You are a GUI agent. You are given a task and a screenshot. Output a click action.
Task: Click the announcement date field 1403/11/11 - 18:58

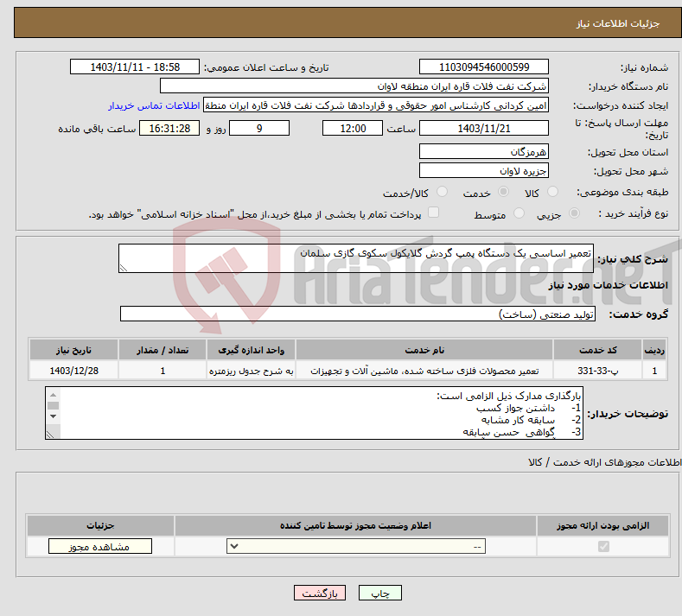tap(135, 67)
